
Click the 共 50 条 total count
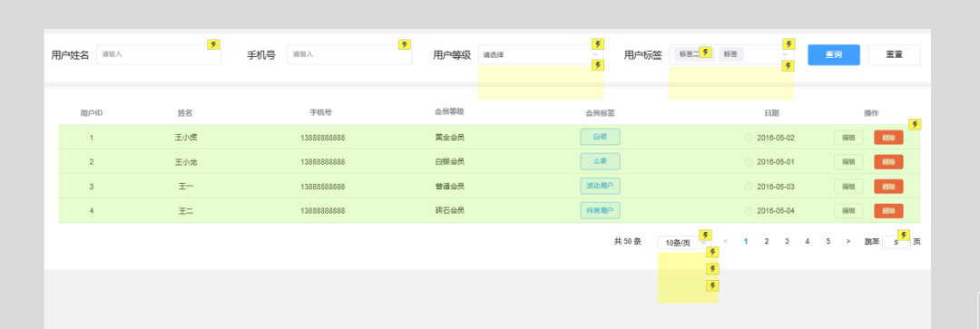pos(628,241)
